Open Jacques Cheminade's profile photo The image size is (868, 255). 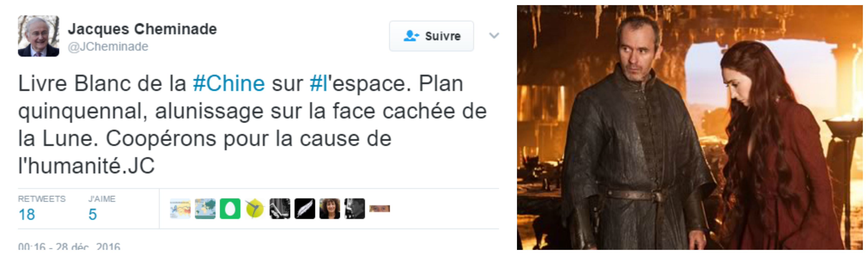click(x=38, y=36)
